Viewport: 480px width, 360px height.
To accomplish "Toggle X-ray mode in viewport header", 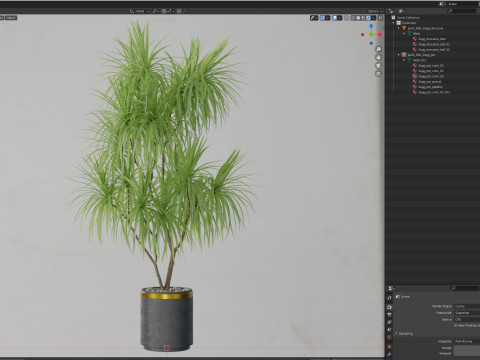I will (x=346, y=18).
